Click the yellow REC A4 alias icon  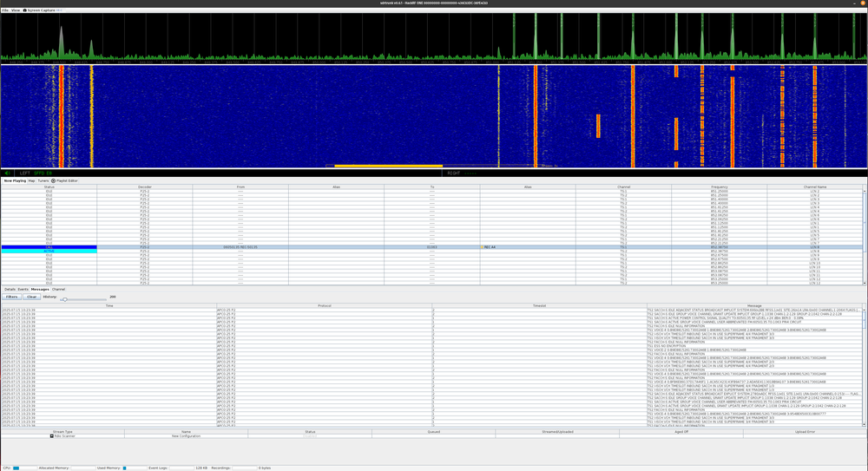pyautogui.click(x=482, y=247)
